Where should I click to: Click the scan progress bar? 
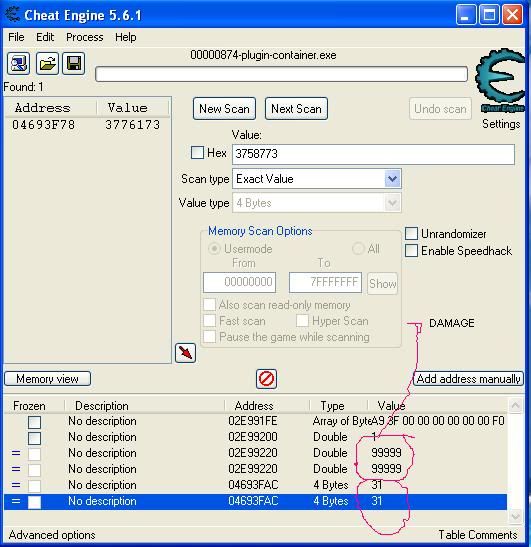pyautogui.click(x=282, y=74)
